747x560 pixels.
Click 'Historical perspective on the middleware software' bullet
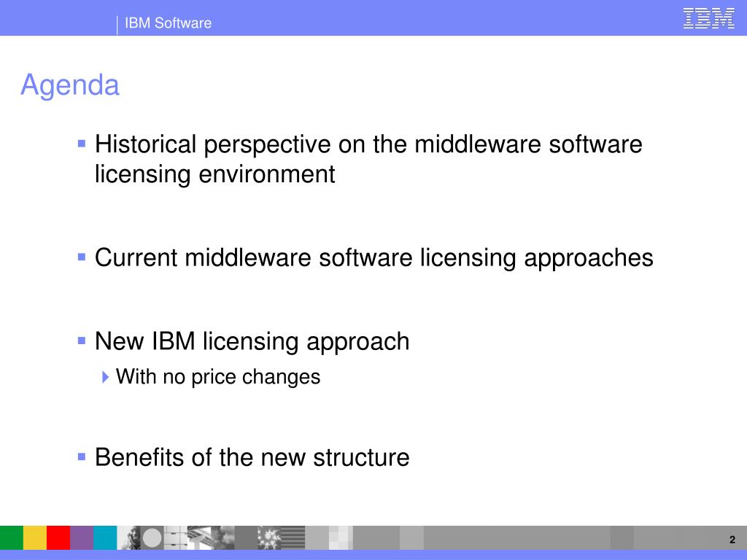[368, 144]
